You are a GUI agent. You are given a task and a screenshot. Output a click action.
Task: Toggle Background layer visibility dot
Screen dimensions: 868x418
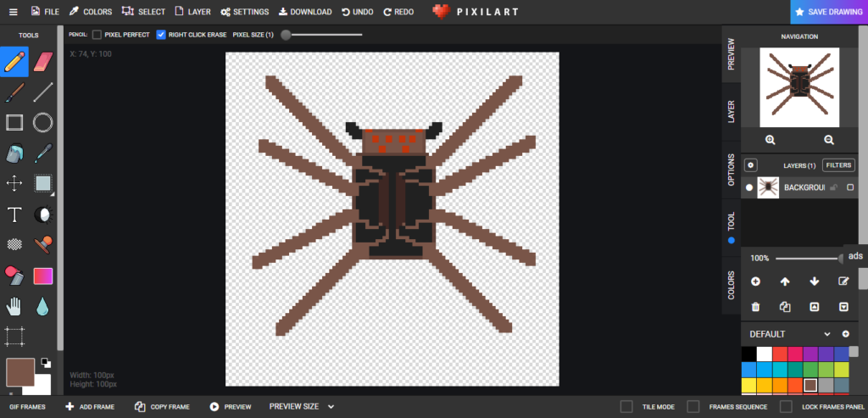(749, 187)
